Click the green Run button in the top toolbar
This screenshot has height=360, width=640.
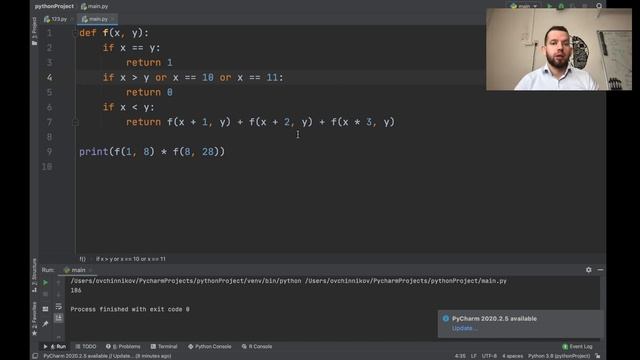(550, 6)
